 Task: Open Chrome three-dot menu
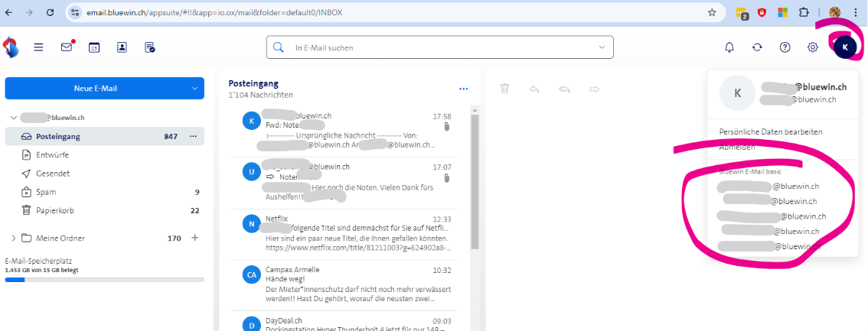coord(856,12)
